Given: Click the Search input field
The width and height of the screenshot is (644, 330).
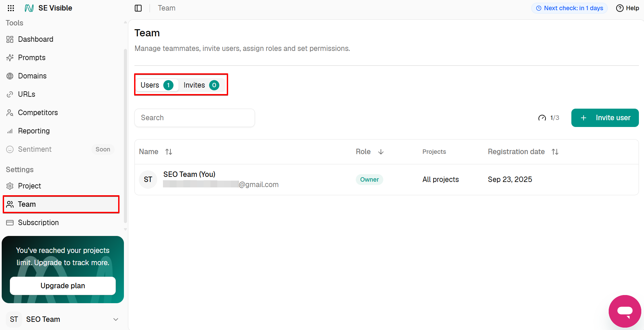Looking at the screenshot, I should pyautogui.click(x=195, y=118).
